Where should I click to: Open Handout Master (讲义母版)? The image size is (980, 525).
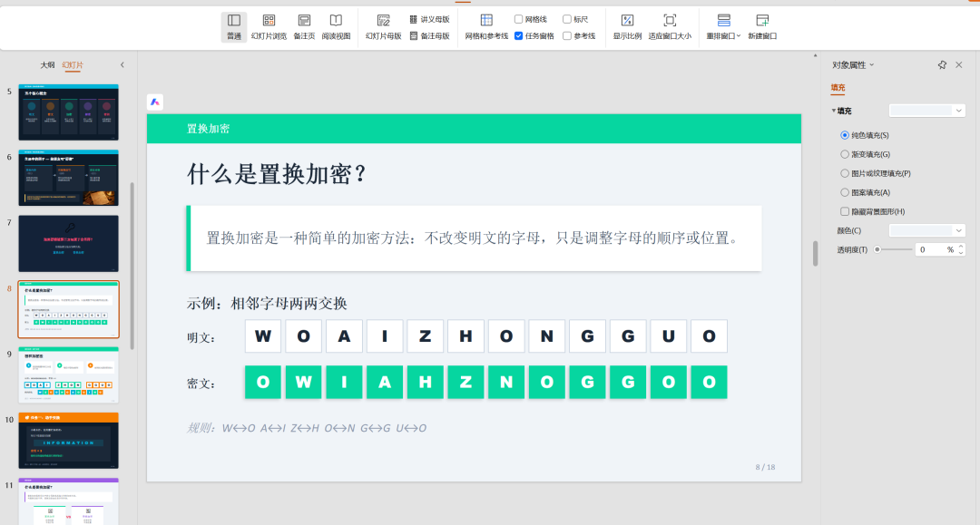click(429, 19)
